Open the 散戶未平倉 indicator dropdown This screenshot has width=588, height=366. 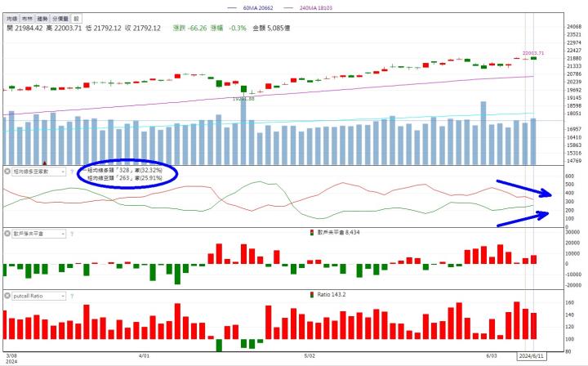tap(39, 234)
